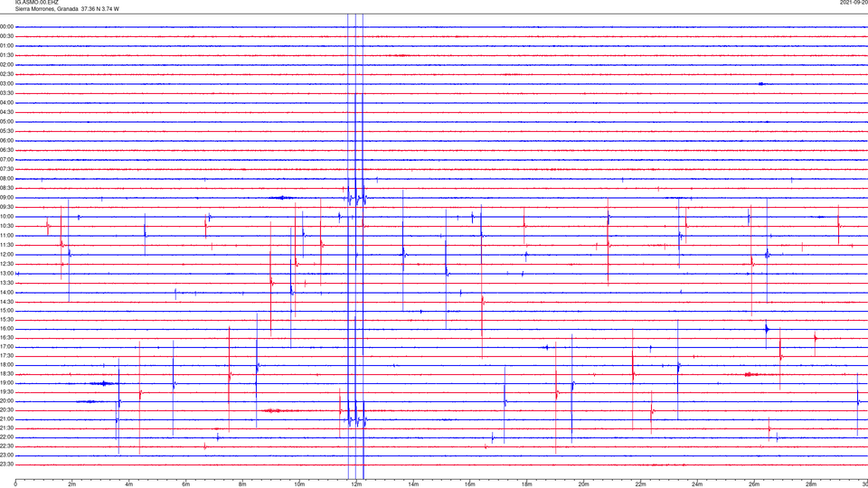The height and width of the screenshot is (488, 868).
Task: Click the 23:00 time row label
Action: [x=6, y=455]
